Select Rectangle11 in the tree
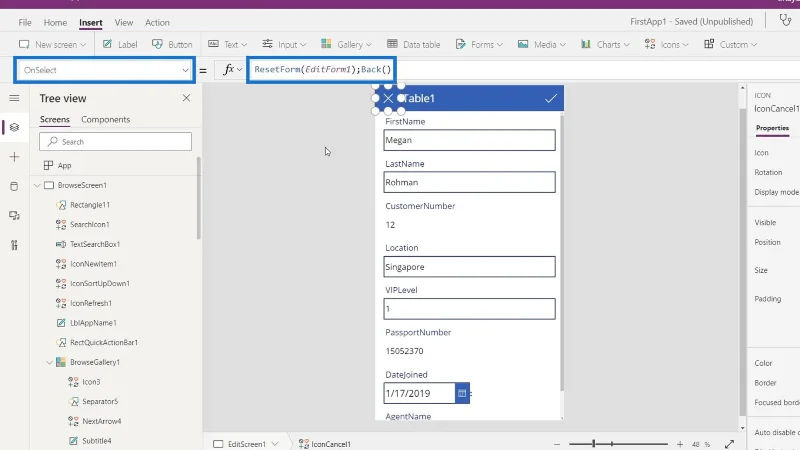Viewport: 800px width, 450px height. (x=90, y=205)
